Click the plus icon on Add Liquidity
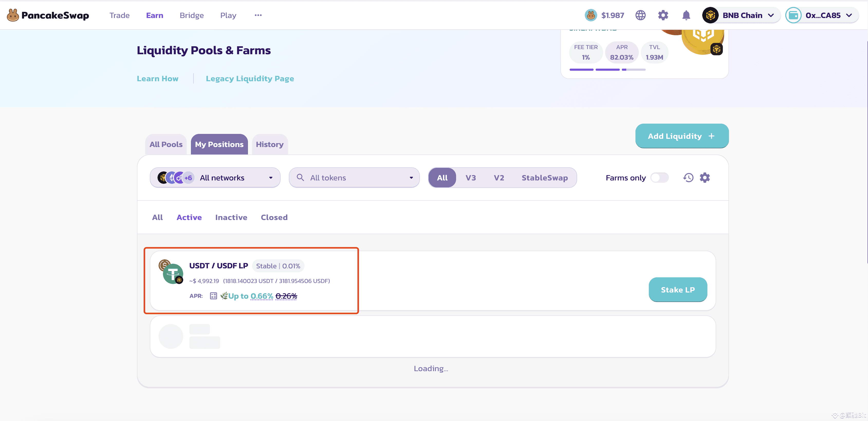Viewport: 868px width, 421px height. click(711, 136)
